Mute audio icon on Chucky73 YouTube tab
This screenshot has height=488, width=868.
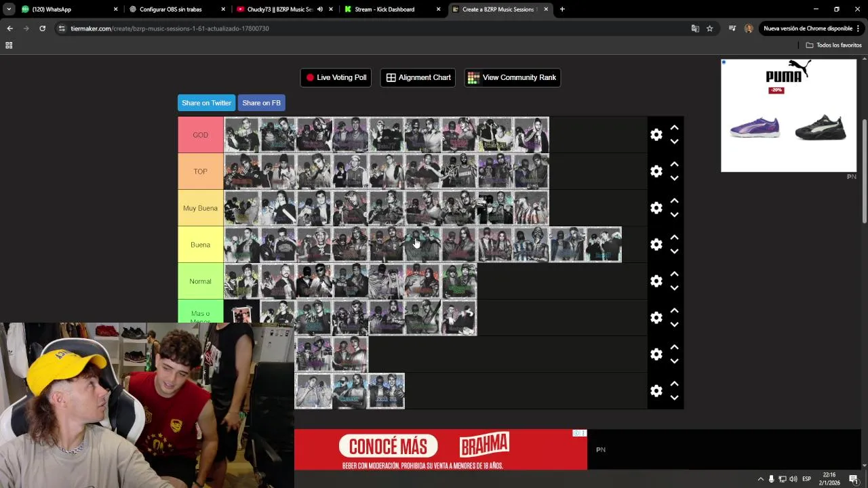319,9
